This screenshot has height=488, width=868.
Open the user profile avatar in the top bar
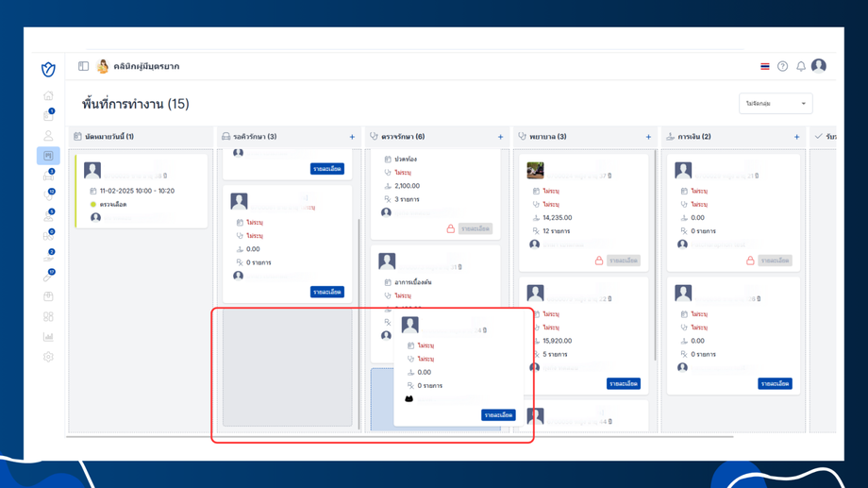click(819, 66)
